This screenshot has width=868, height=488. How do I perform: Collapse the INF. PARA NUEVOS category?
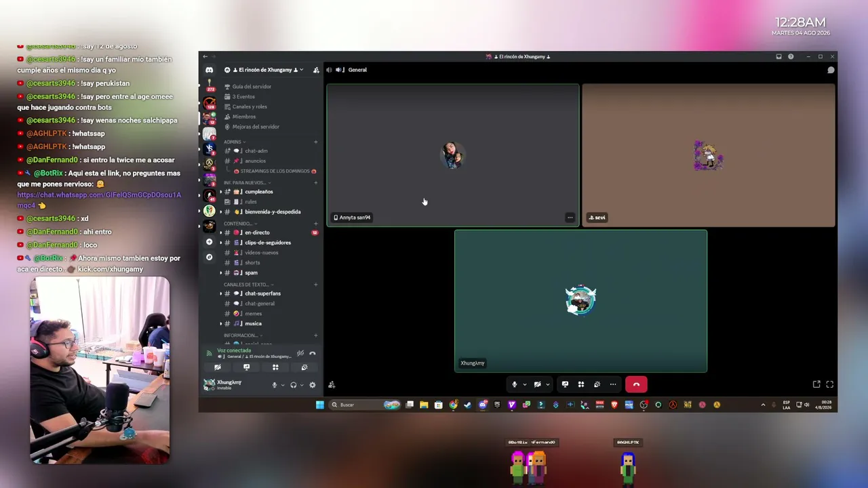(247, 182)
